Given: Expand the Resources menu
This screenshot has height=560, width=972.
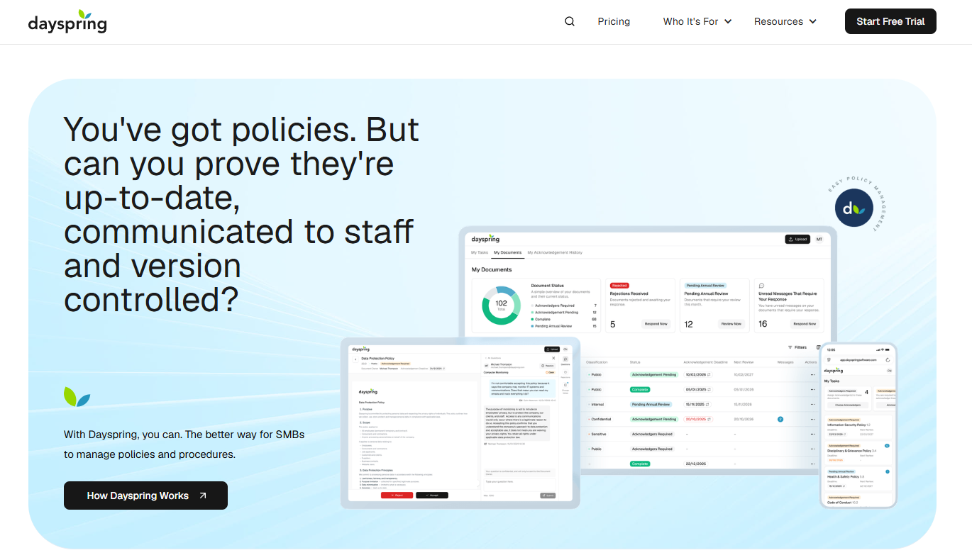Looking at the screenshot, I should (785, 21).
